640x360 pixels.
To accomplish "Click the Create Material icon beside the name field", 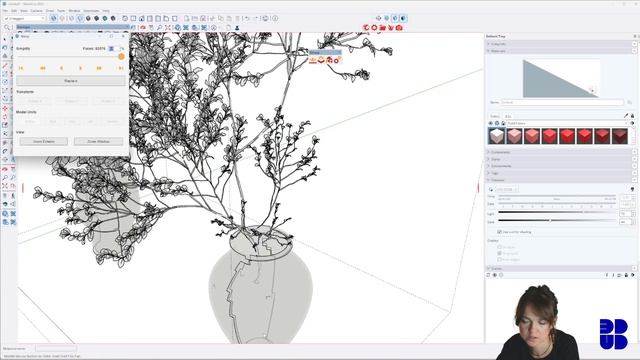I will point(630,102).
